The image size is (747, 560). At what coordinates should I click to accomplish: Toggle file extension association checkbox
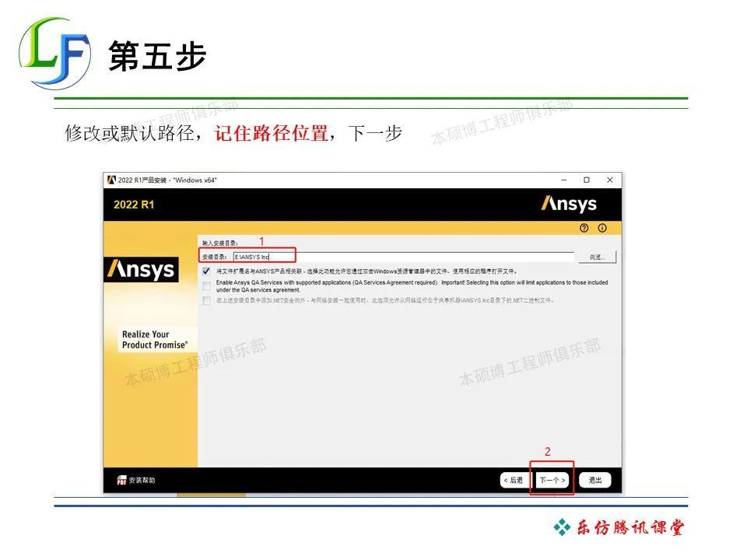(206, 271)
